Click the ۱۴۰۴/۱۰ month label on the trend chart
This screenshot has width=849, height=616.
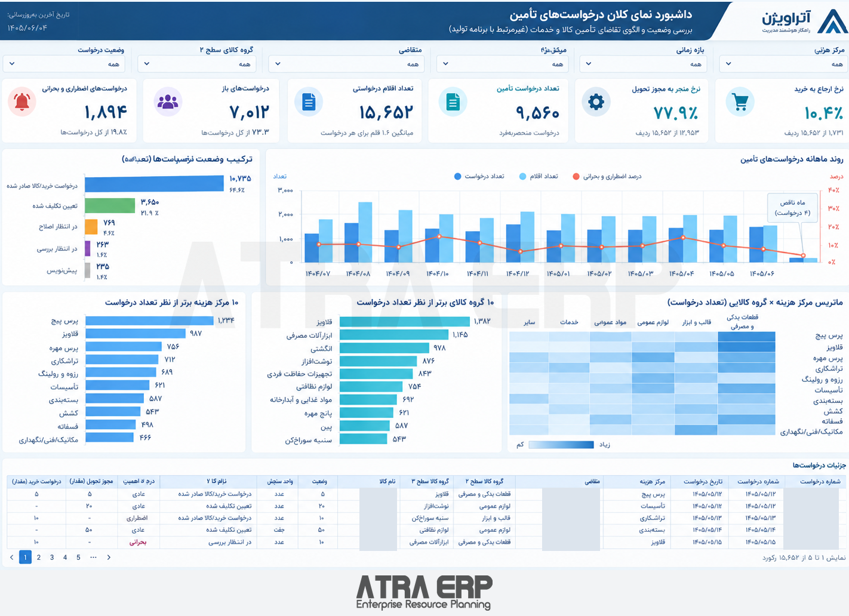(438, 274)
